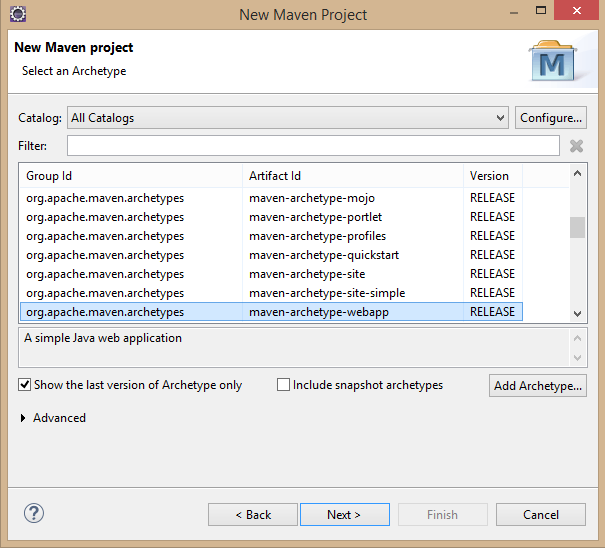This screenshot has width=605, height=548.
Task: Select the maven-archetype-site row
Action: (x=271, y=274)
